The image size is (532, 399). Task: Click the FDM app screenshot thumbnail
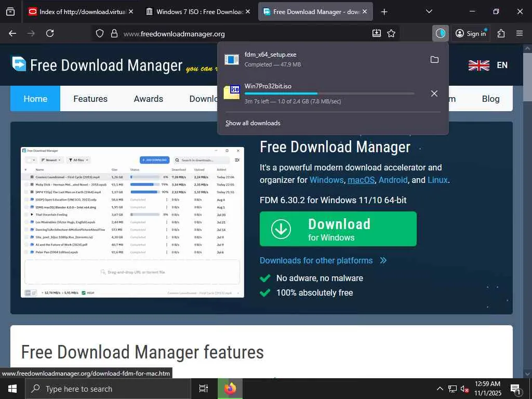[x=132, y=222]
